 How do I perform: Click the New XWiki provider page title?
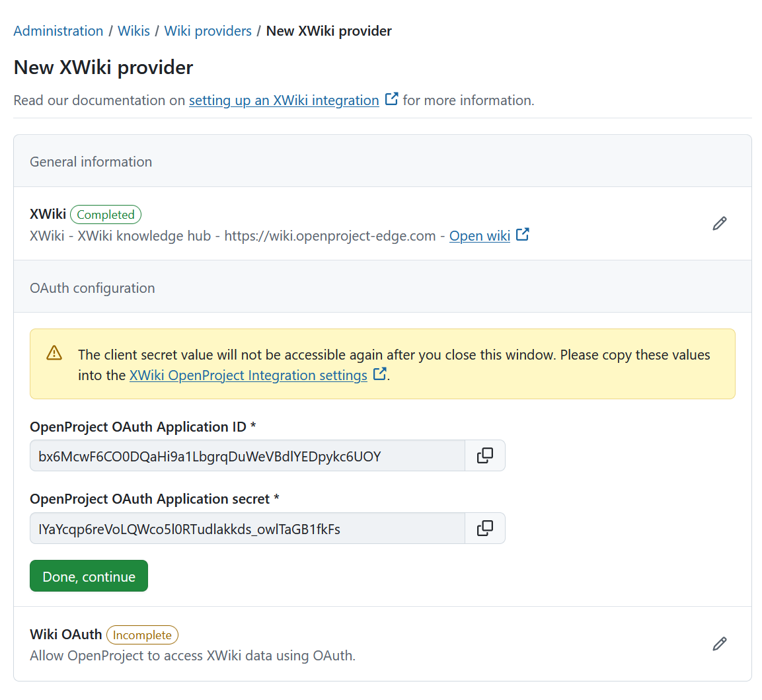coord(104,67)
